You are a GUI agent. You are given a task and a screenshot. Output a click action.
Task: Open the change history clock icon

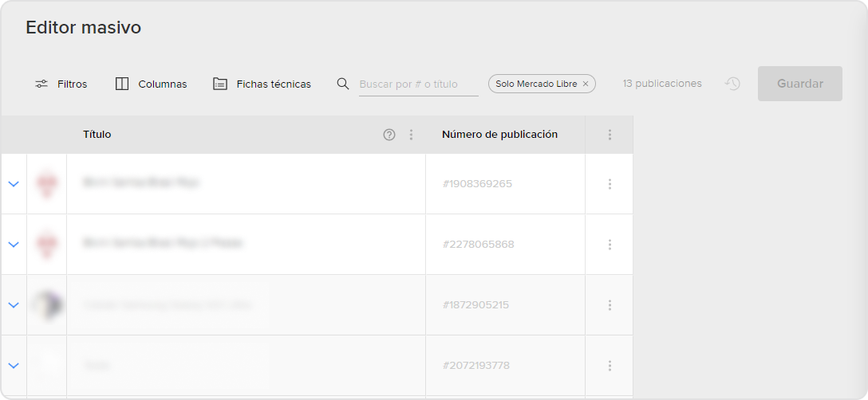732,84
